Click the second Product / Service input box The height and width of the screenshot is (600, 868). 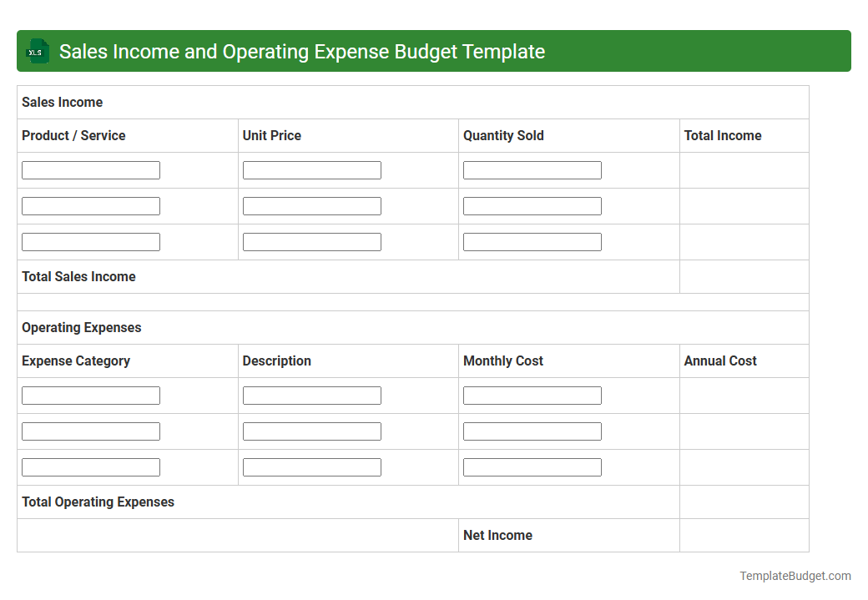(90, 205)
